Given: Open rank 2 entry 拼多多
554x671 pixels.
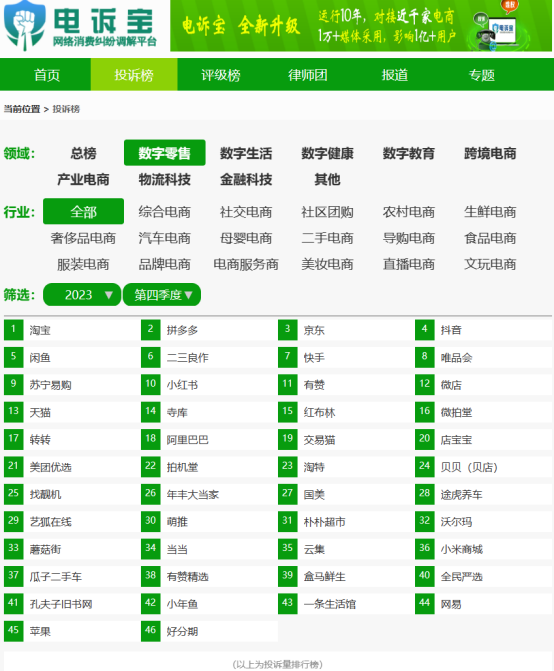Looking at the screenshot, I should pyautogui.click(x=208, y=330).
